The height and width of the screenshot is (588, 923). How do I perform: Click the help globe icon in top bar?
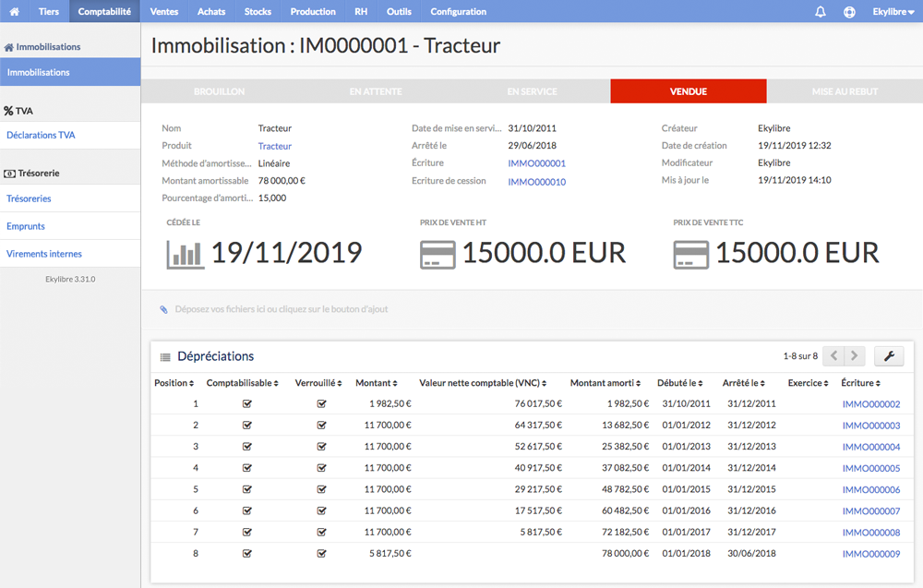pos(849,11)
